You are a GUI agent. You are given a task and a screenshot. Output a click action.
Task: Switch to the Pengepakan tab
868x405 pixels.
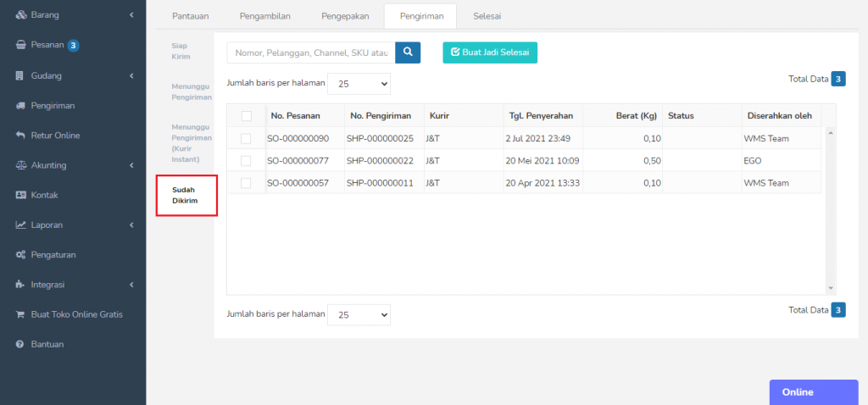345,16
